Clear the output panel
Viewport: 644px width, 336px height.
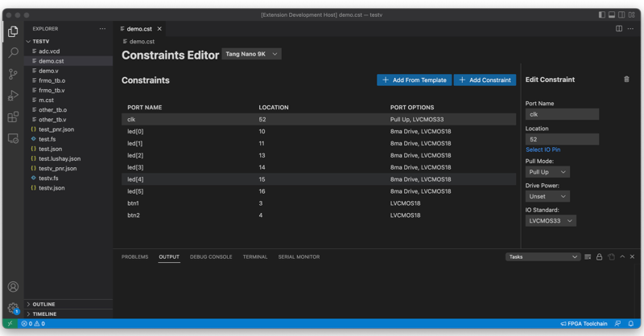point(588,256)
